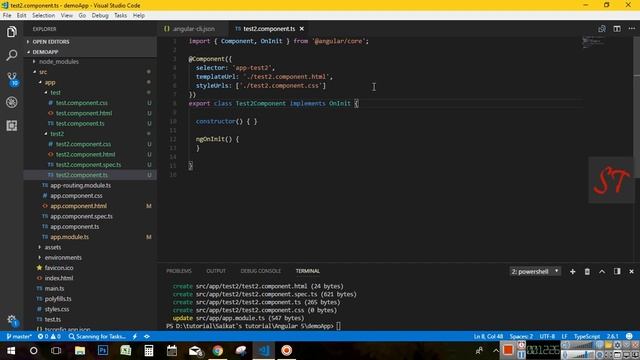Open the Debug menu
The width and height of the screenshot is (640, 360).
pyautogui.click(x=100, y=16)
